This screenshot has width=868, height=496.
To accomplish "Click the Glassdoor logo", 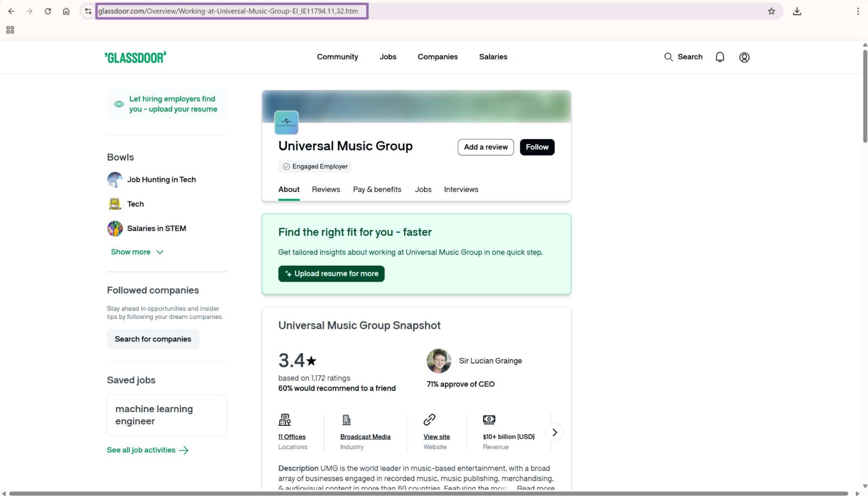I will 135,57.
